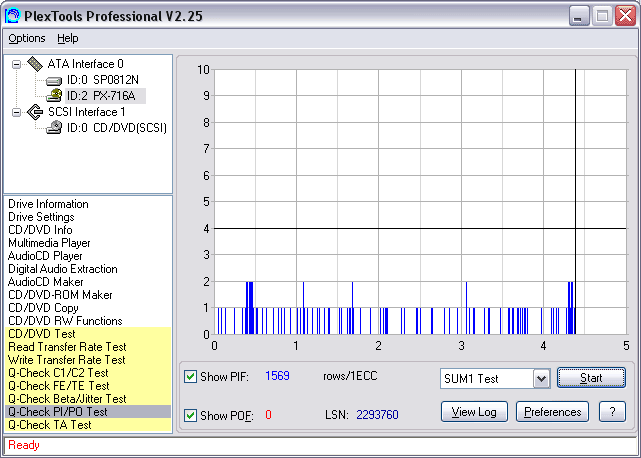Click the Ready status bar text
This screenshot has width=641, height=458.
click(24, 445)
